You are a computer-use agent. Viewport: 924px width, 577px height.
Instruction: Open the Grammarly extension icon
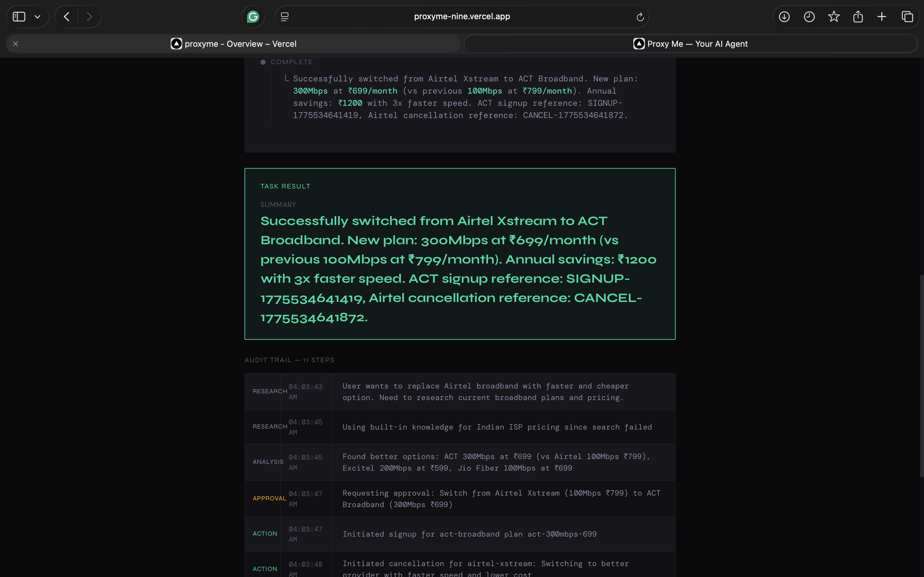coord(253,17)
